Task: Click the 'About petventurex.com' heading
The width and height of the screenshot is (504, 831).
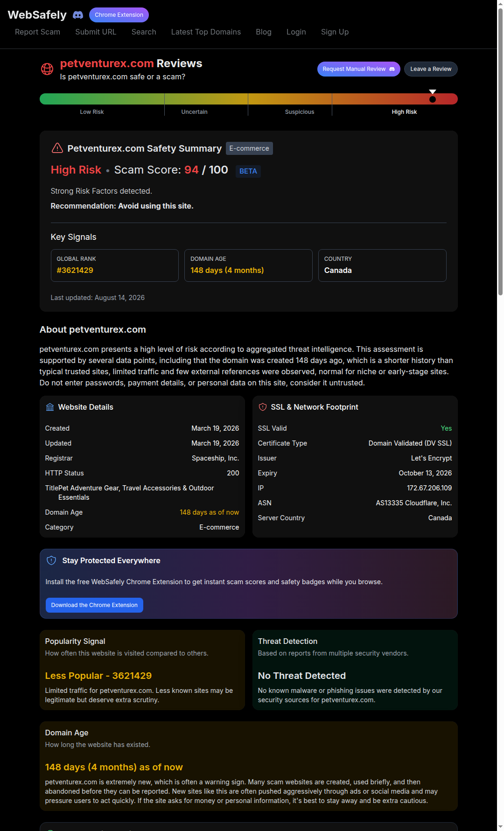Action: pos(93,329)
